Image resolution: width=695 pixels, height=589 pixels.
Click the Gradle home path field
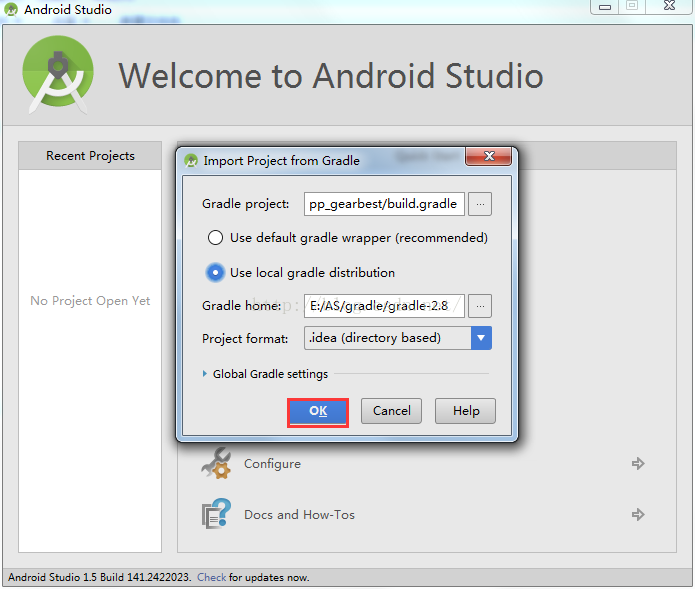(384, 306)
